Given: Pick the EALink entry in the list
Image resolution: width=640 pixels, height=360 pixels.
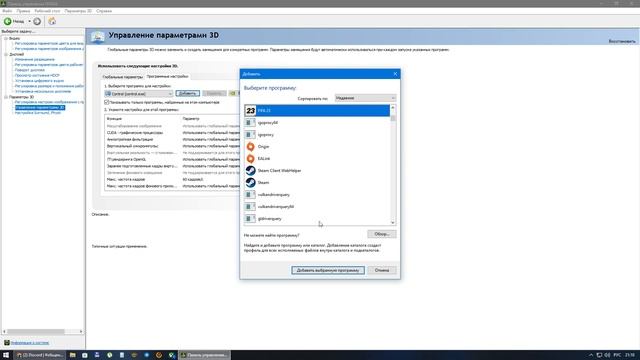Looking at the screenshot, I should 317,158.
